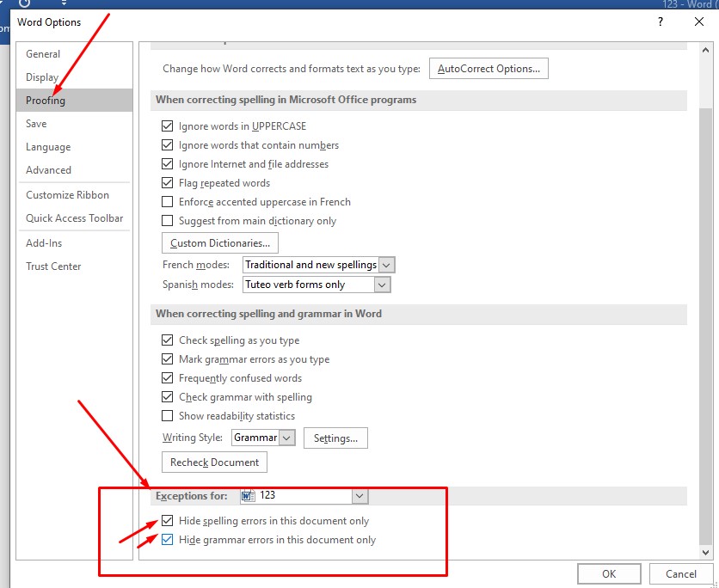Select the Proofing category
This screenshot has width=719, height=588.
[74, 101]
